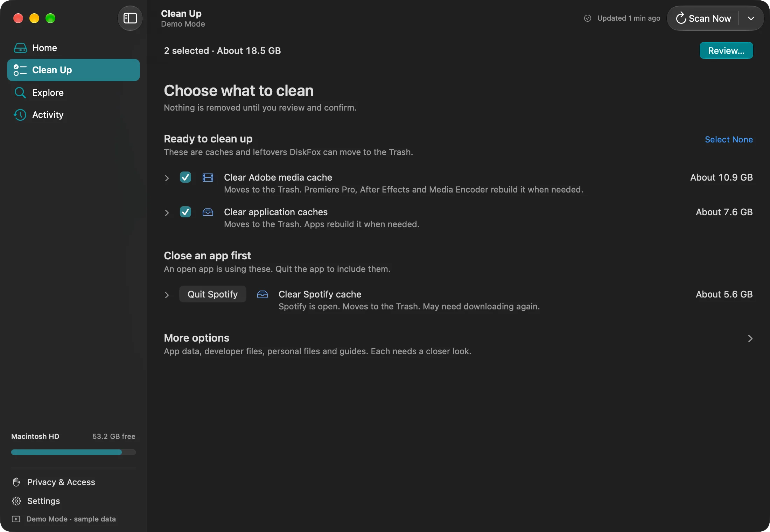The width and height of the screenshot is (770, 532).
Task: Click '2 selected · About 18.5 GB' summary
Action: [x=222, y=51]
